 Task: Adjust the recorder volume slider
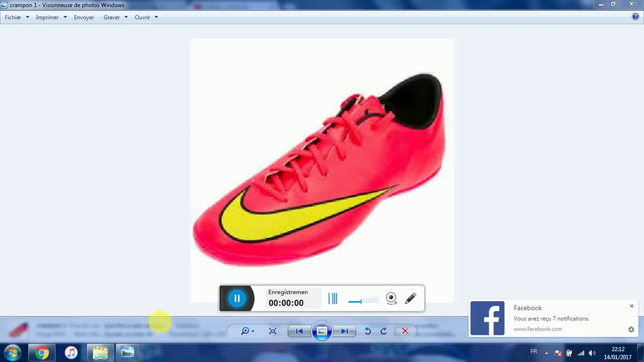363,301
